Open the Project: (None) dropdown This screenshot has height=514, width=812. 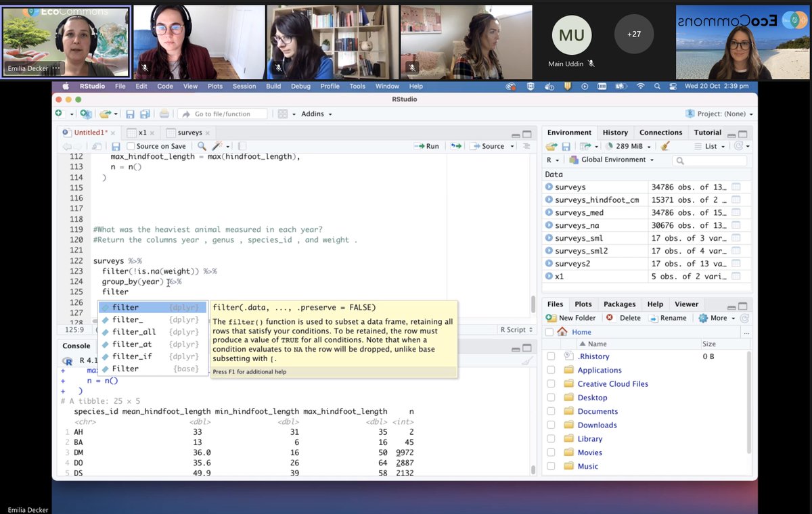[x=719, y=114]
